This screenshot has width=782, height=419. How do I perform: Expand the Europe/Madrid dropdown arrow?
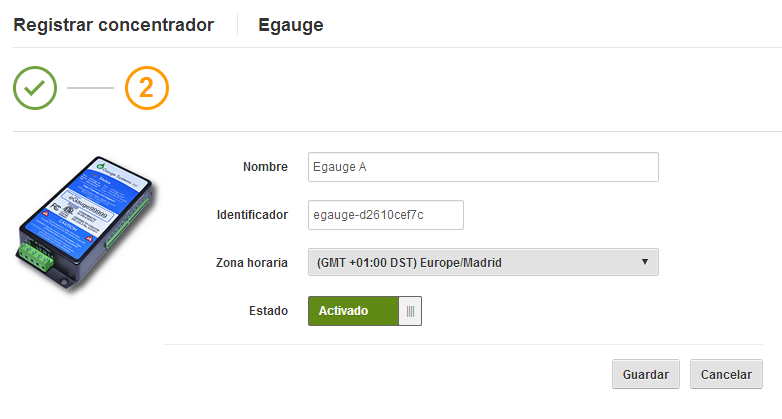click(645, 262)
